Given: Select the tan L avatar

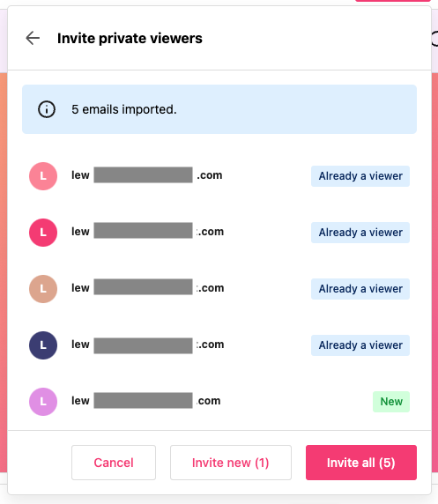Looking at the screenshot, I should (43, 289).
